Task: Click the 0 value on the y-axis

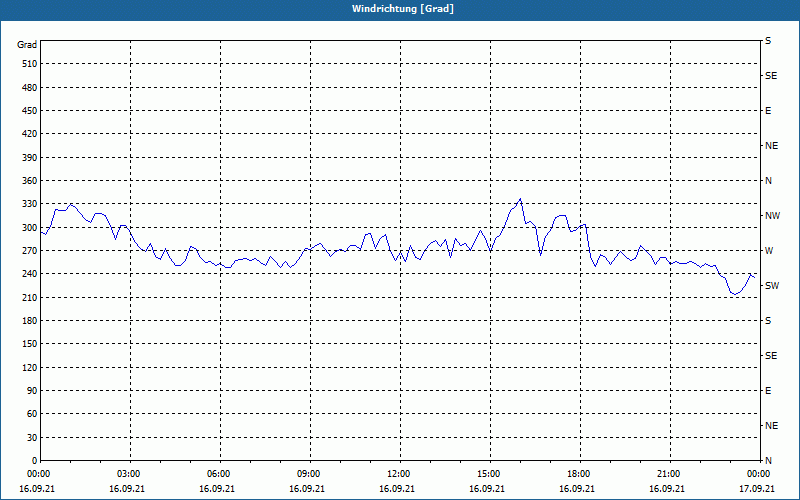Action: pos(34,461)
